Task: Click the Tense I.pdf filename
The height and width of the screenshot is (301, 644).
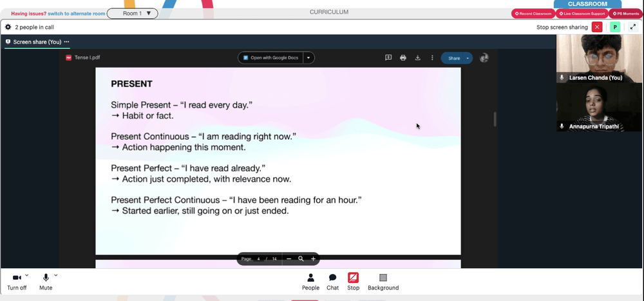Action: pos(87,58)
